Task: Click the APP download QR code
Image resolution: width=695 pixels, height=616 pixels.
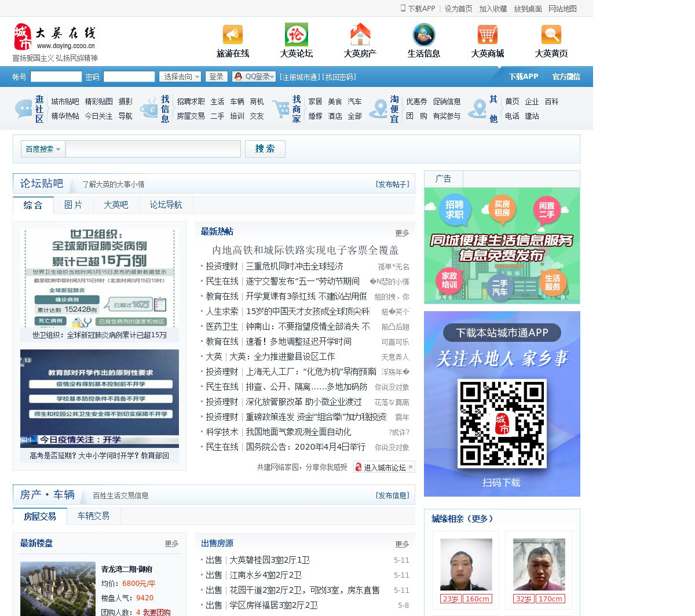Action: [502, 423]
